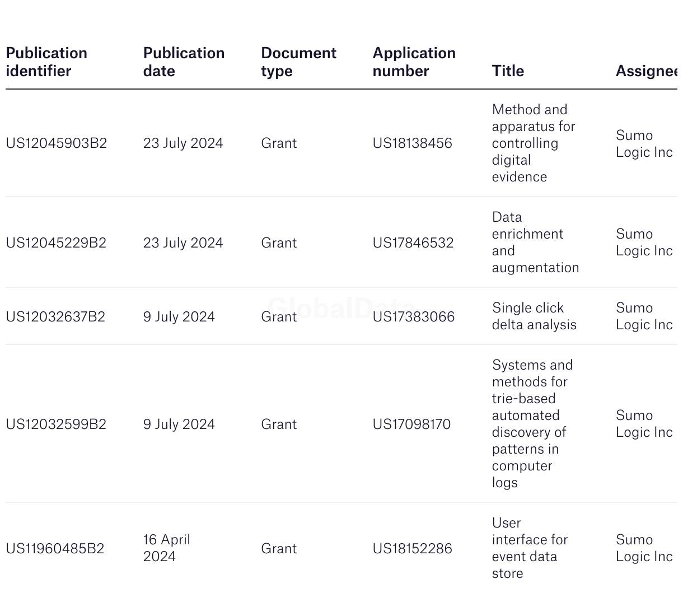Click Sumo Logic Inc in the first row
This screenshot has width=683, height=616.
(x=644, y=144)
